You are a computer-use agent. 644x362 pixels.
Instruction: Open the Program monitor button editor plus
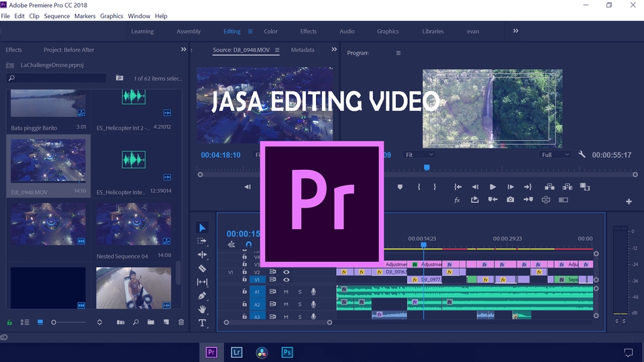click(629, 201)
